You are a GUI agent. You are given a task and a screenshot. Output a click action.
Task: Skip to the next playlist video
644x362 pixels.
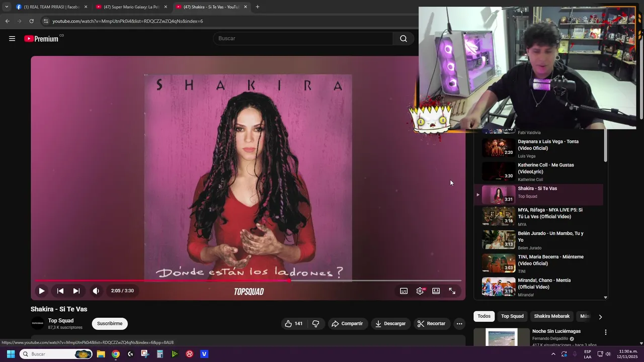tap(76, 291)
